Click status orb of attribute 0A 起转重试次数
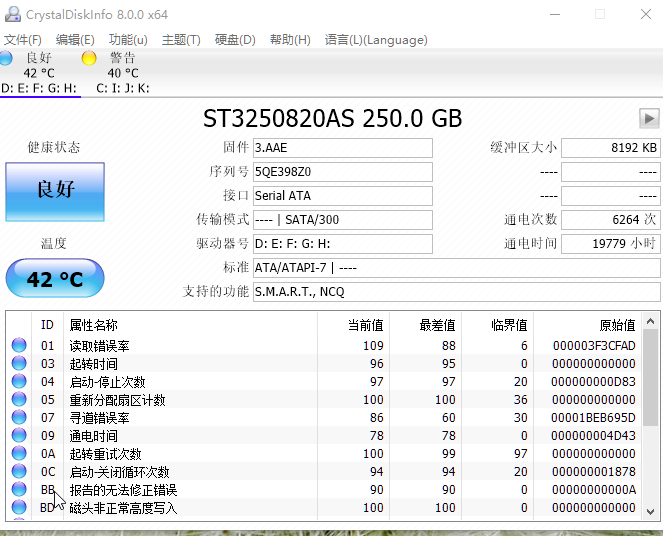 click(19, 453)
